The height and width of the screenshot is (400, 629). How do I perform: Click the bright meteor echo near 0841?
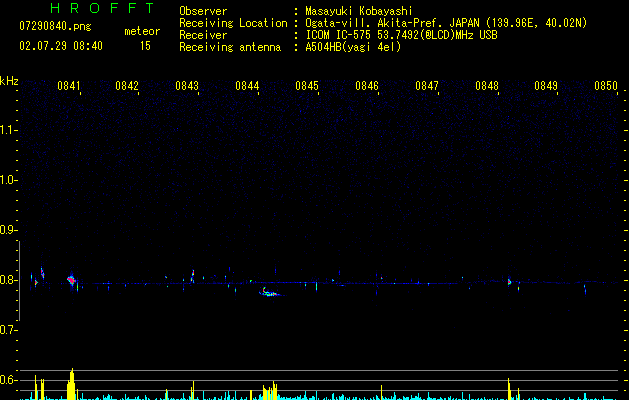click(x=71, y=280)
